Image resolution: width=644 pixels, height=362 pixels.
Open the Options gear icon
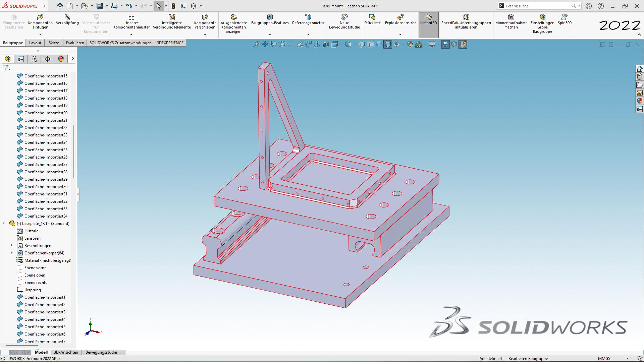(x=194, y=6)
